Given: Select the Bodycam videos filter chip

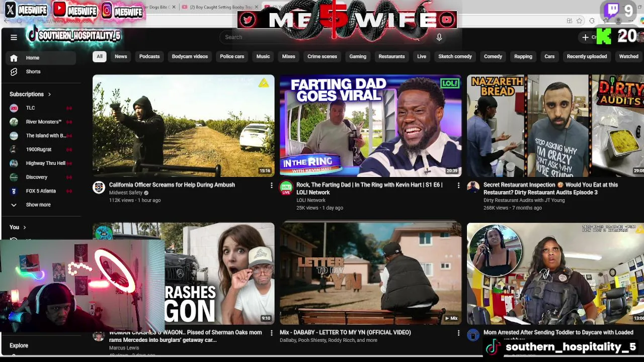Looking at the screenshot, I should pos(190,56).
